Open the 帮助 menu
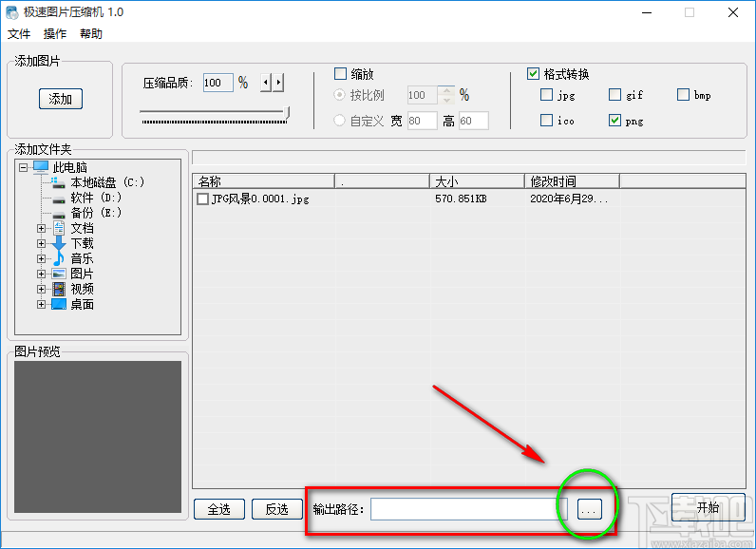This screenshot has height=549, width=756. [x=91, y=34]
